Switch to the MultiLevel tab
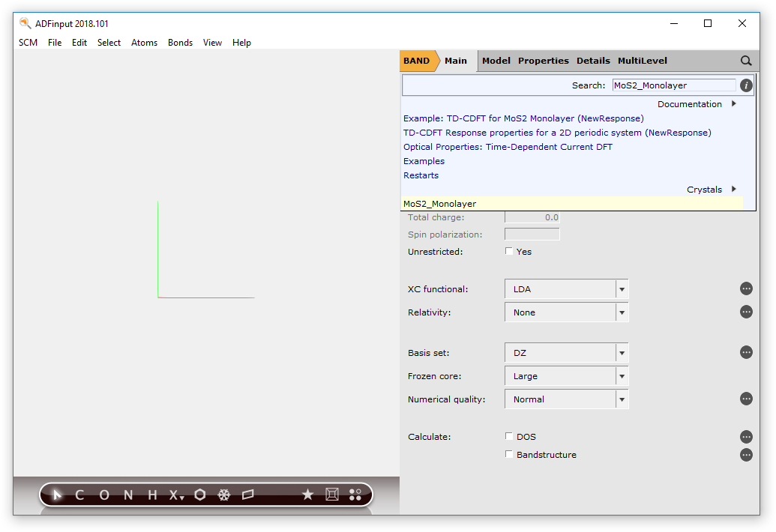776x532 pixels. click(x=643, y=61)
